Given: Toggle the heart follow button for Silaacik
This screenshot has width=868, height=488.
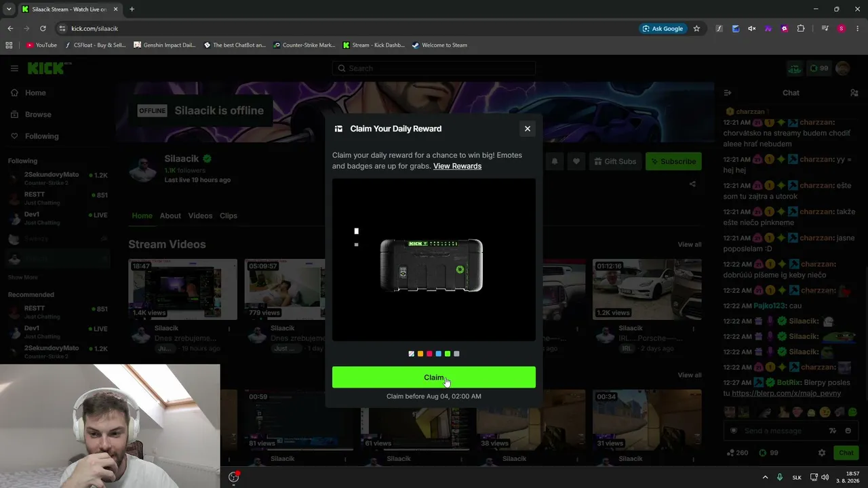Looking at the screenshot, I should click(576, 161).
